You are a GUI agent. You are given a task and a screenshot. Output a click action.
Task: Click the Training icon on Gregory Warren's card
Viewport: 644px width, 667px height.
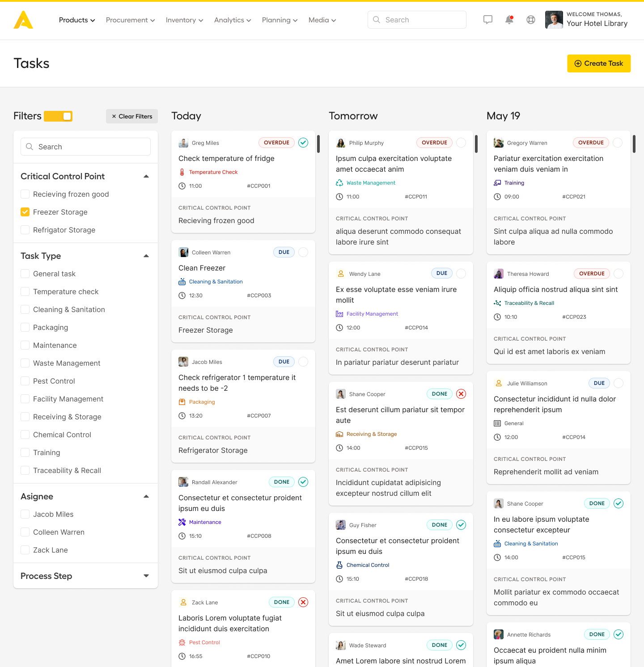(498, 182)
